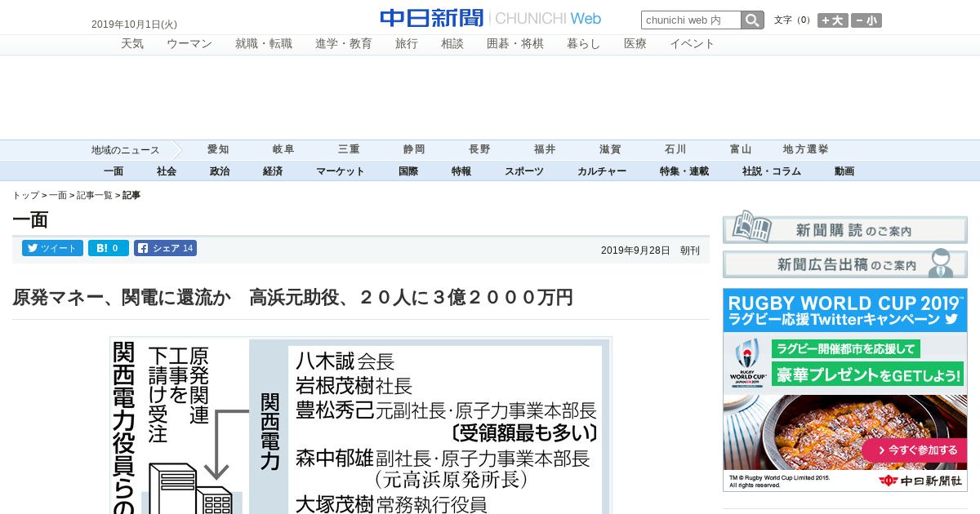Image resolution: width=980 pixels, height=514 pixels.
Task: Click the Hatena B! bookmark button
Action: (x=109, y=248)
